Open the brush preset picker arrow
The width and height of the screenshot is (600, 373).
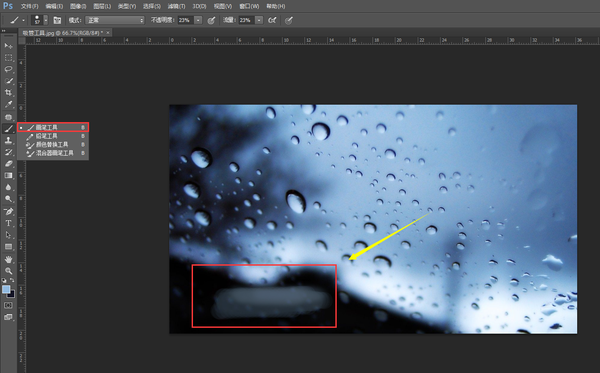pyautogui.click(x=46, y=20)
